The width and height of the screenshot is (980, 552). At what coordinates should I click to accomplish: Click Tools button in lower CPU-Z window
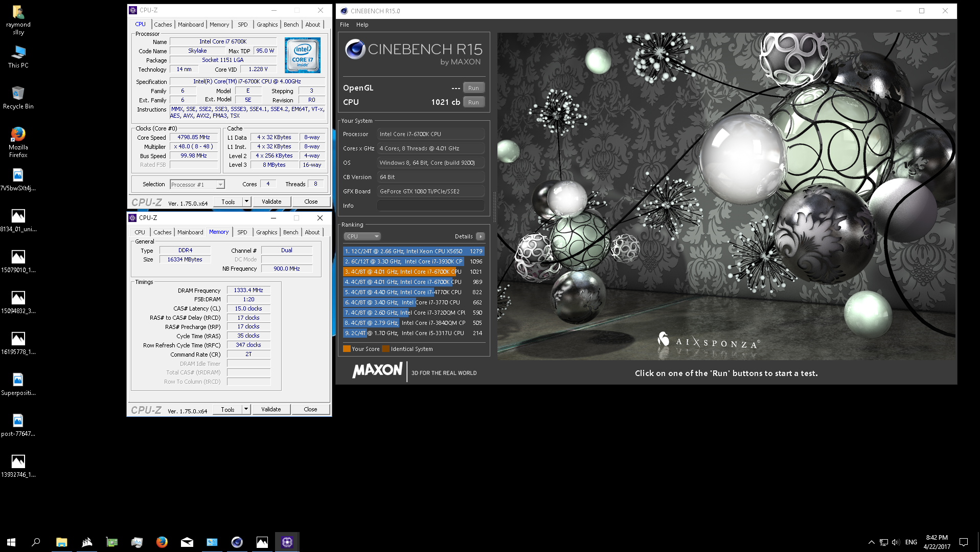(227, 409)
